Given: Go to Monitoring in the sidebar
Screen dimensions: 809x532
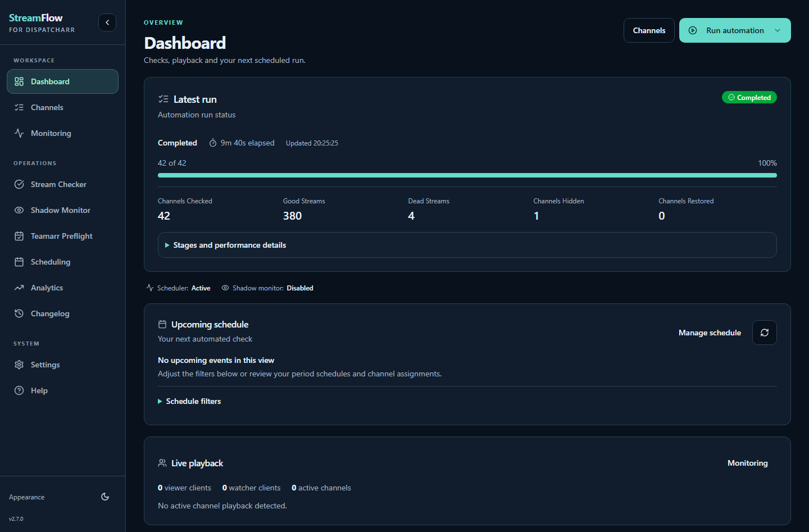Looking at the screenshot, I should point(62,133).
